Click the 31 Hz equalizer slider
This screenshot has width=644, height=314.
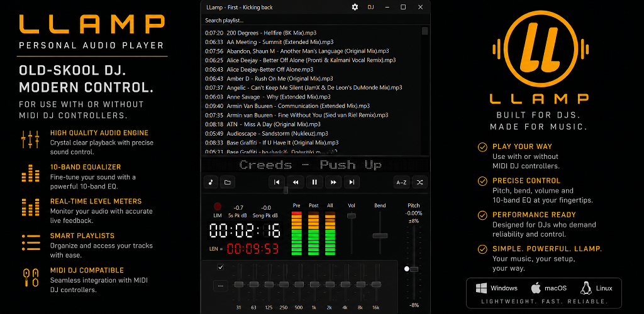coord(238,284)
